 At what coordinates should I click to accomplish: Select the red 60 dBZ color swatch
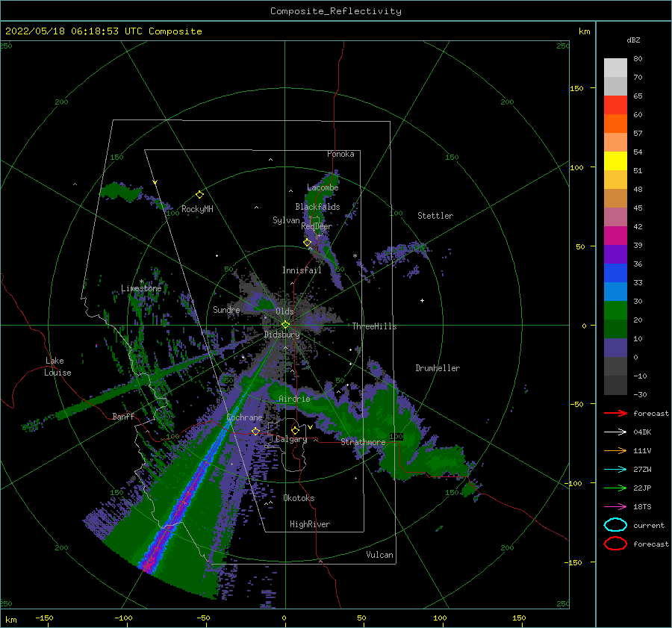point(615,105)
